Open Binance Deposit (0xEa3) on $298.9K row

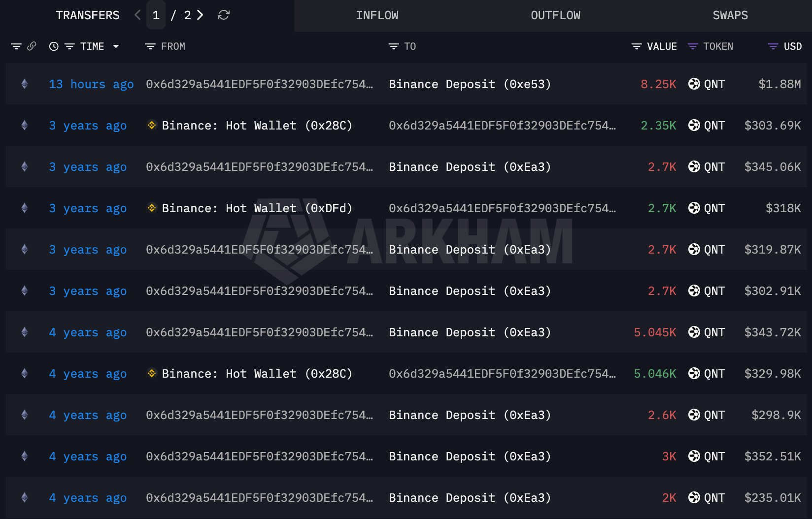click(x=470, y=415)
